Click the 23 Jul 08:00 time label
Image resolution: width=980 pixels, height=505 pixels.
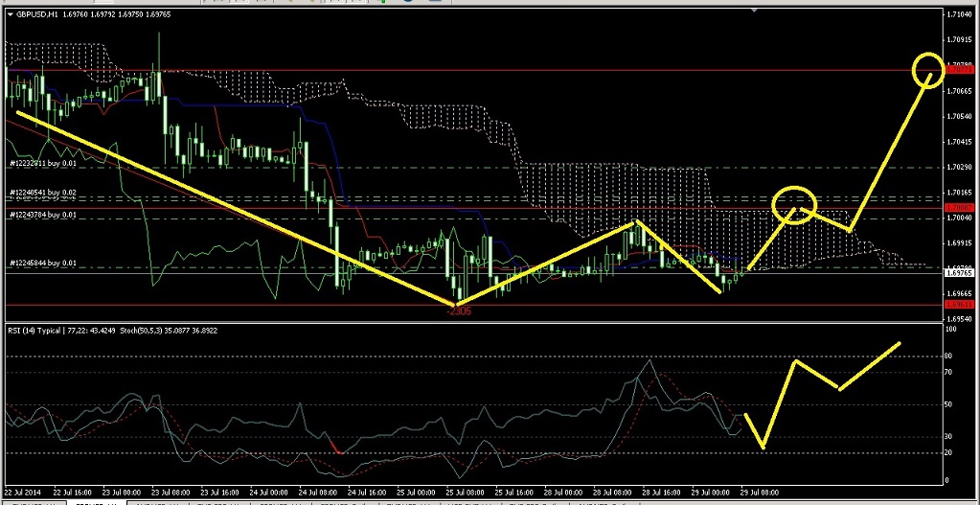172,493
